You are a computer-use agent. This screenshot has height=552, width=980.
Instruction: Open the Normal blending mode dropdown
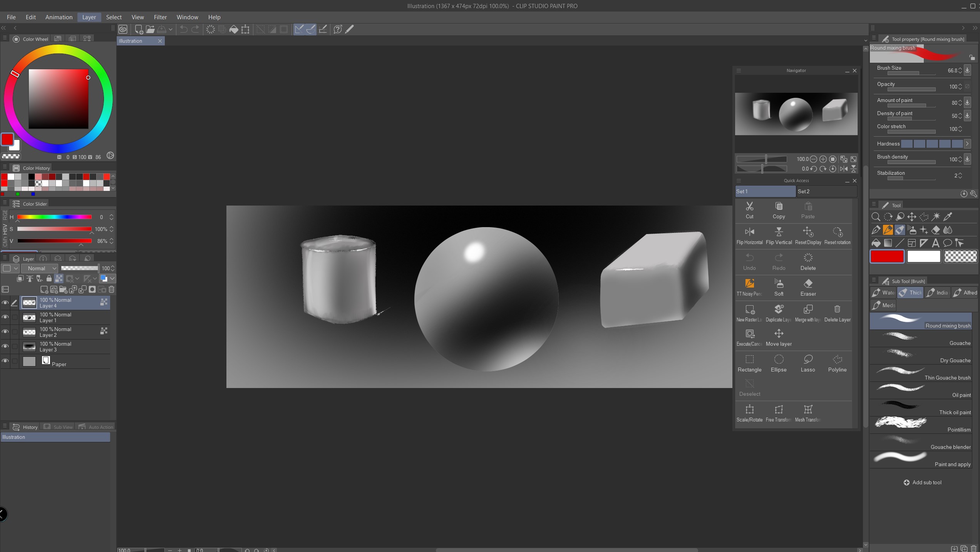[40, 268]
